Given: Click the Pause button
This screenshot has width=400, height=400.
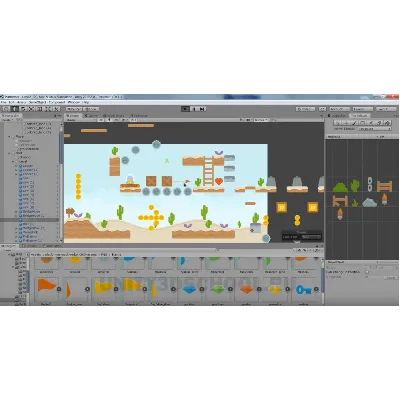Looking at the screenshot, I should (194, 109).
